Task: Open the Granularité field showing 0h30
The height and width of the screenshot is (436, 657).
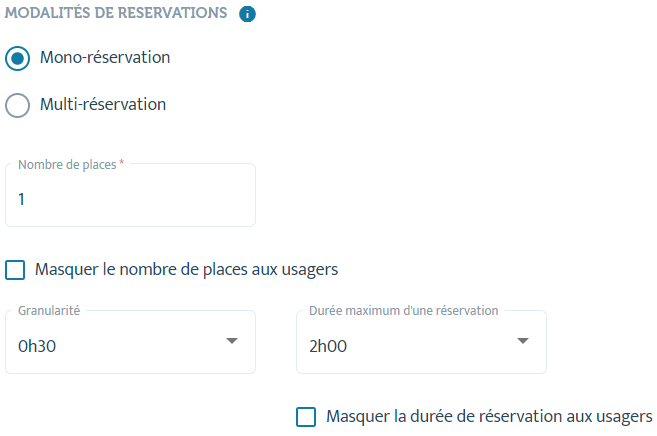Action: tap(130, 342)
